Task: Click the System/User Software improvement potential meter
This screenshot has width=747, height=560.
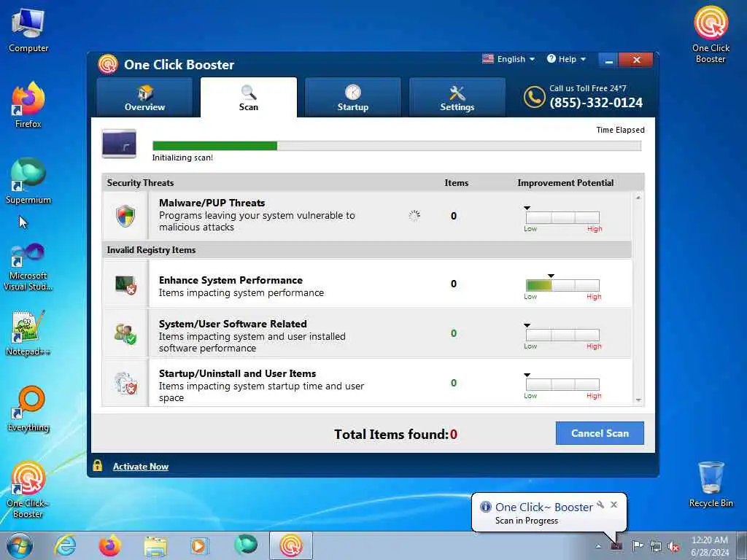Action: (562, 335)
